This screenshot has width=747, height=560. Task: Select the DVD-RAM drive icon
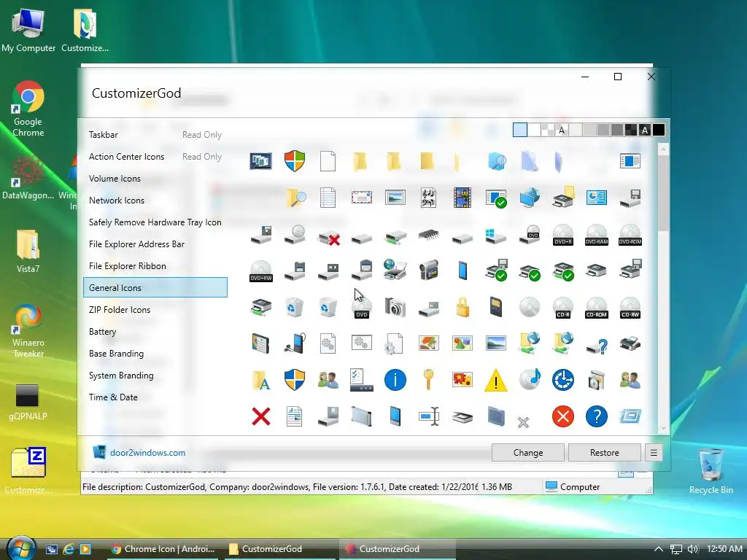[597, 234]
